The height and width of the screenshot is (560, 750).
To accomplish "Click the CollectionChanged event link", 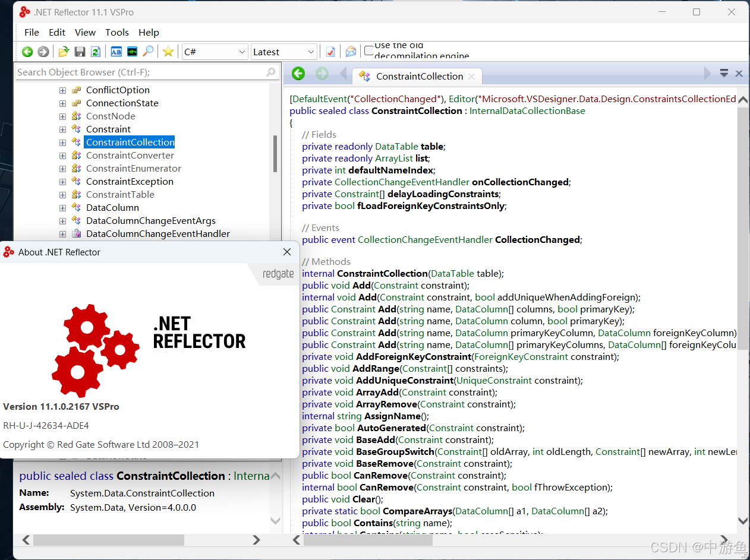I will pos(537,240).
